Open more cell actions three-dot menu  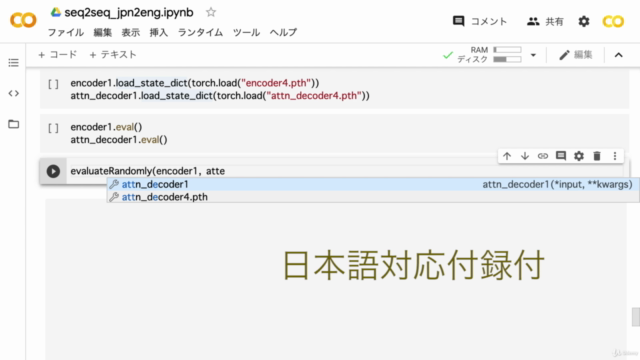(x=615, y=156)
